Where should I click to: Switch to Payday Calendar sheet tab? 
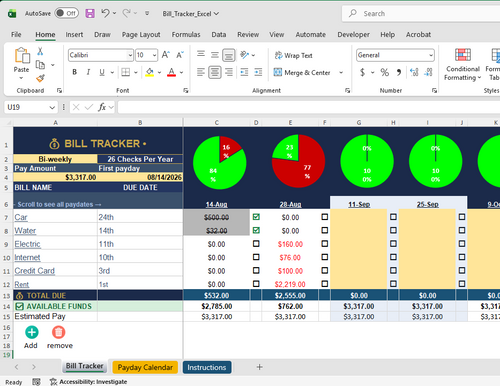(x=145, y=367)
